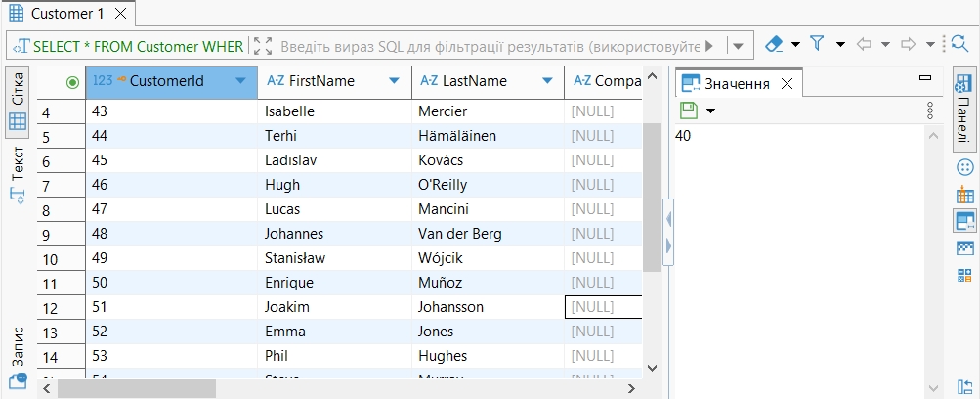Click the LastName column header
Image resolution: width=980 pixels, height=399 pixels.
[x=489, y=82]
